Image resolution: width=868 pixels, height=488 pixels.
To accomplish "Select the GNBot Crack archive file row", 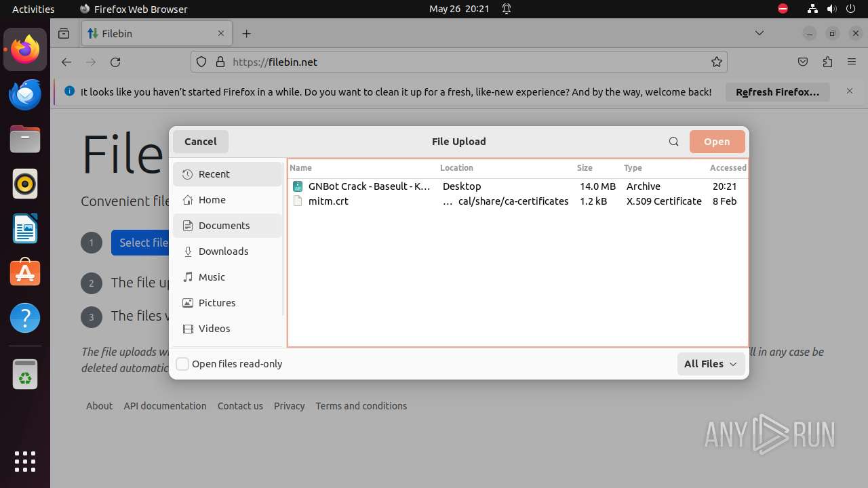I will click(x=518, y=186).
